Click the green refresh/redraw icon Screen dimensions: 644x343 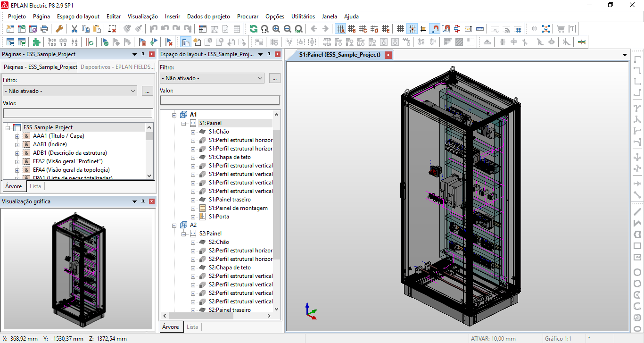coord(254,29)
